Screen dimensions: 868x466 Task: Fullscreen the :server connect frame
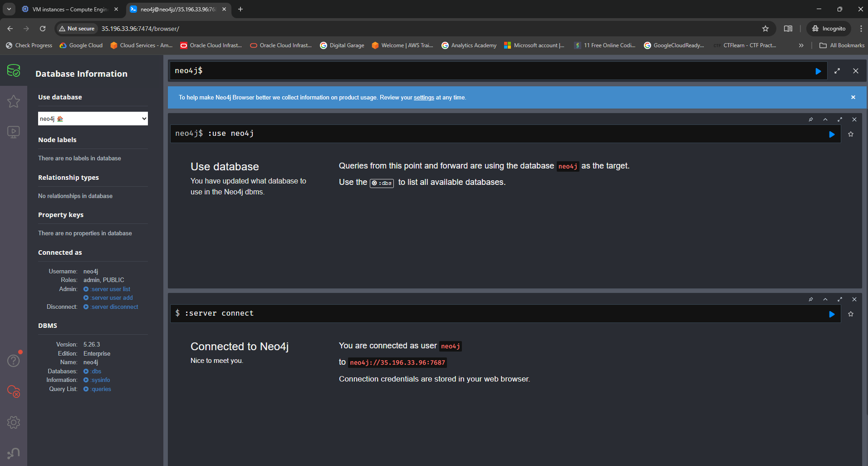click(840, 299)
